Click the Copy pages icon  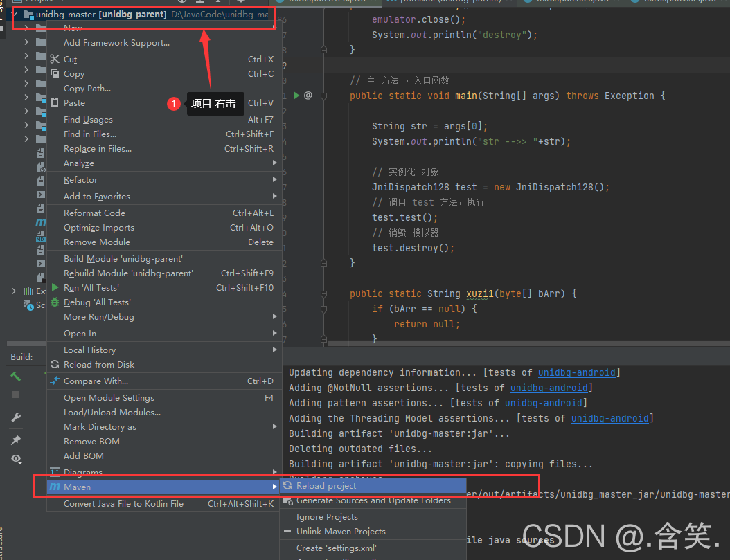pyautogui.click(x=55, y=73)
